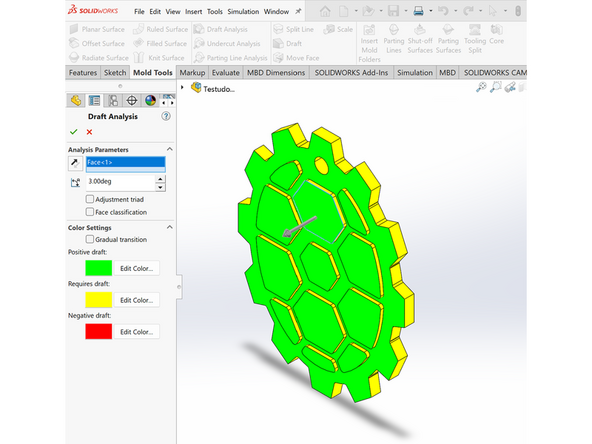Viewport: 592px width, 444px height.
Task: Select the Parting Lines tool
Action: pyautogui.click(x=394, y=39)
